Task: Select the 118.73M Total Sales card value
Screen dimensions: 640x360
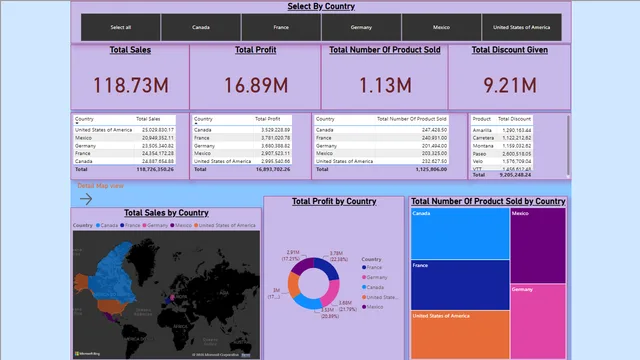Action: [131, 86]
